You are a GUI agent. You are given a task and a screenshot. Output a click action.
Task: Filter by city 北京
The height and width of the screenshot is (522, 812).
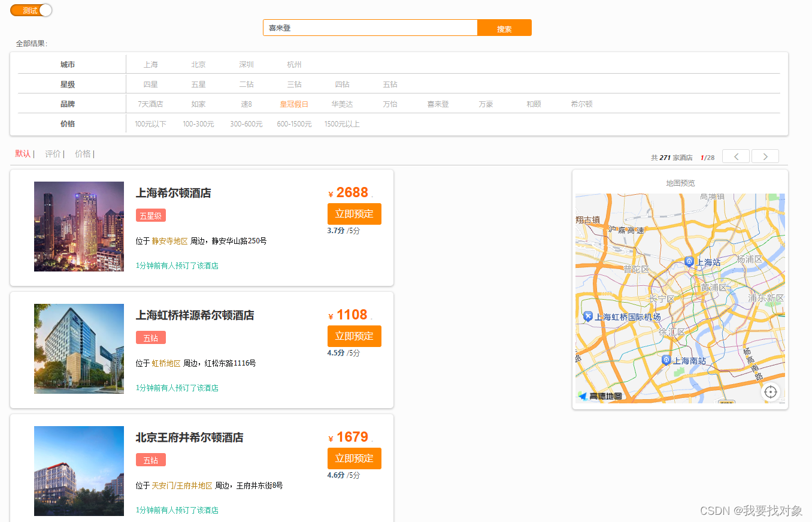198,65
